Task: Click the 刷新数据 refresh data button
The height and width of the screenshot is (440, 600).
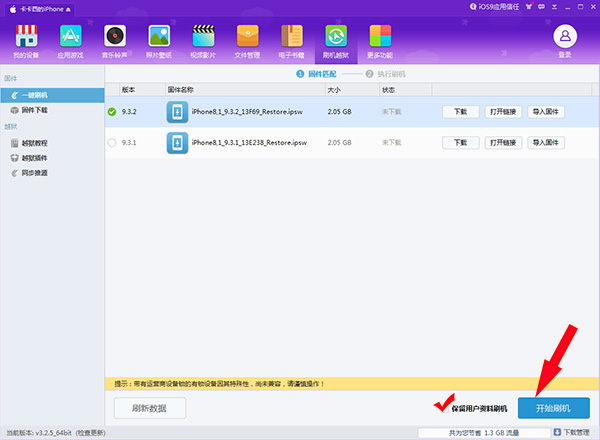Action: [x=150, y=408]
